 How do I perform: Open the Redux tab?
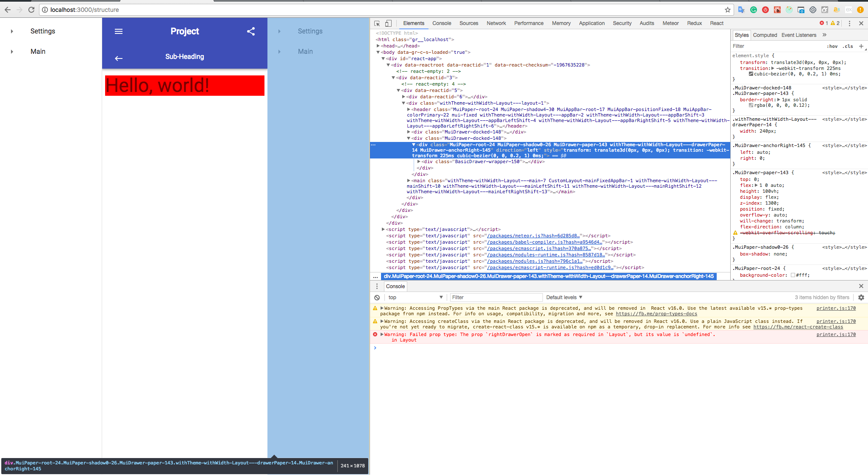pos(694,23)
